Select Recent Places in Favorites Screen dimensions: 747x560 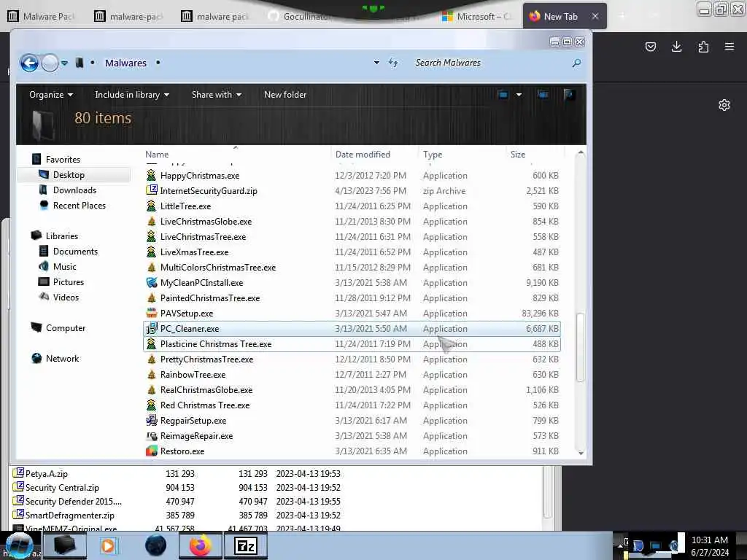click(79, 205)
